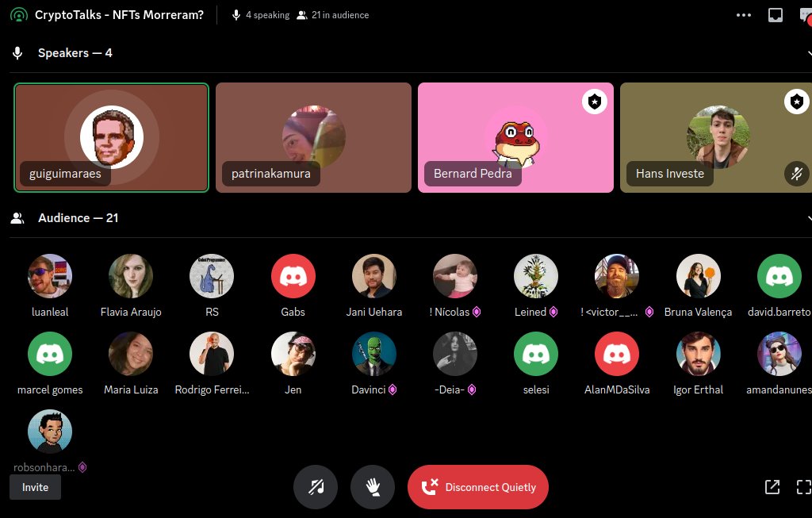Click Maria Luiza audience avatar
The height and width of the screenshot is (518, 812).
tap(131, 354)
